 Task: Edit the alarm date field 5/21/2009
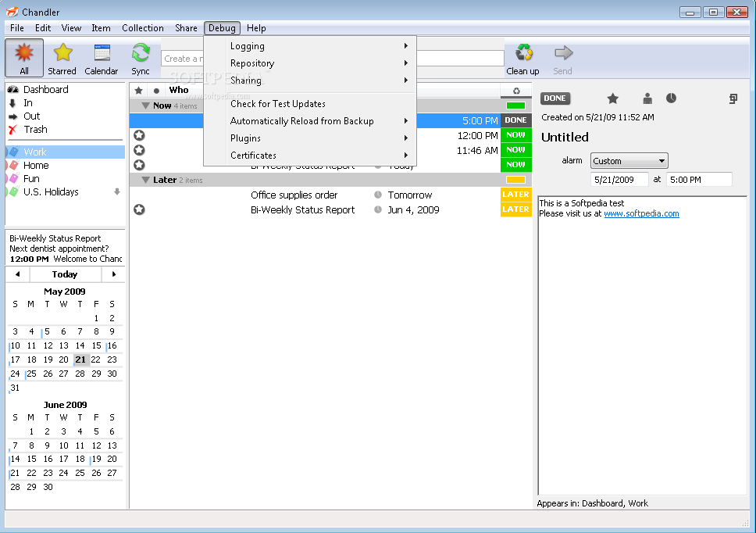click(619, 180)
